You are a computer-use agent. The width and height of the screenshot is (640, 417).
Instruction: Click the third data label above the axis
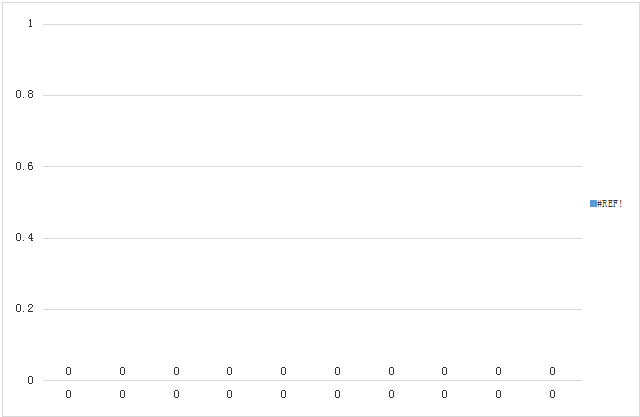[x=176, y=371]
